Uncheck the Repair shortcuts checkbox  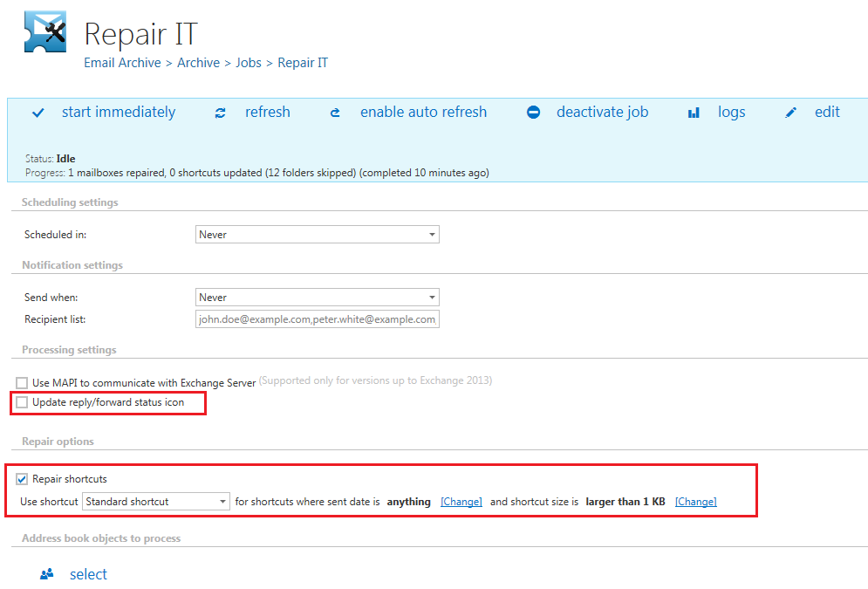click(23, 478)
